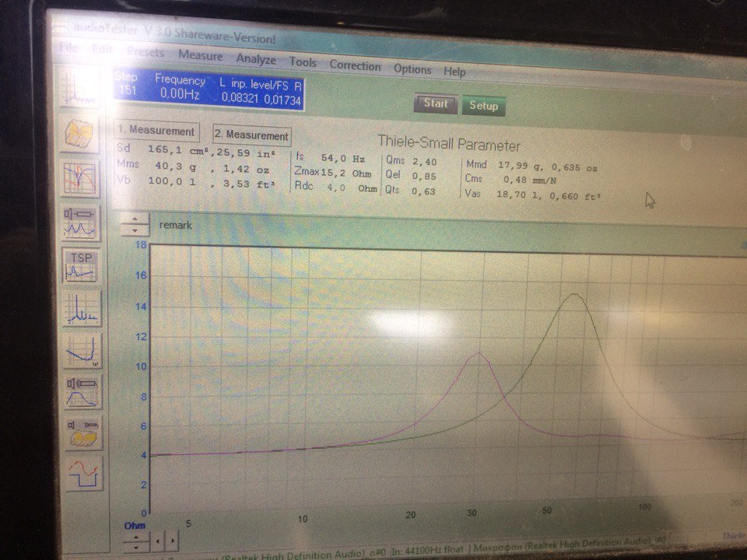This screenshot has width=747, height=560.
Task: Open the File menu
Action: click(68, 47)
